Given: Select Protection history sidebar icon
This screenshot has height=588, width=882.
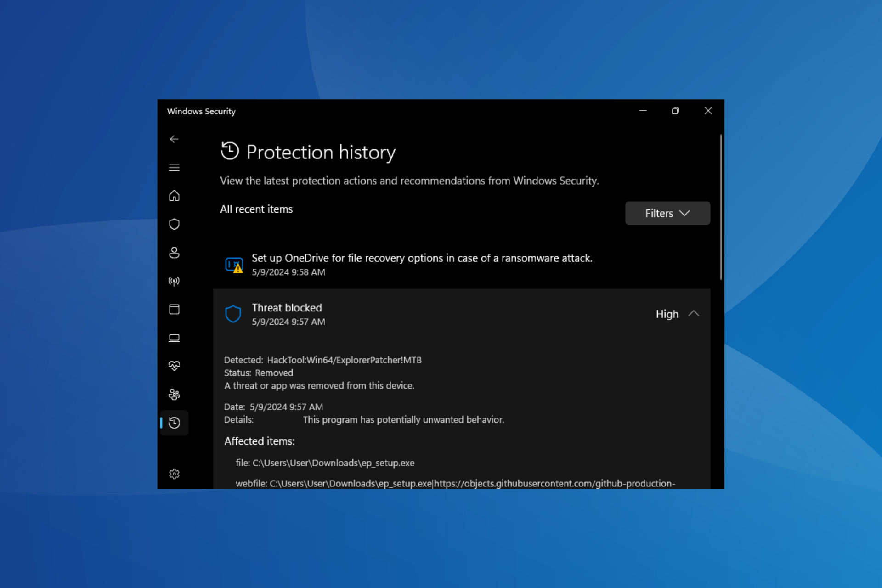Looking at the screenshot, I should tap(174, 423).
